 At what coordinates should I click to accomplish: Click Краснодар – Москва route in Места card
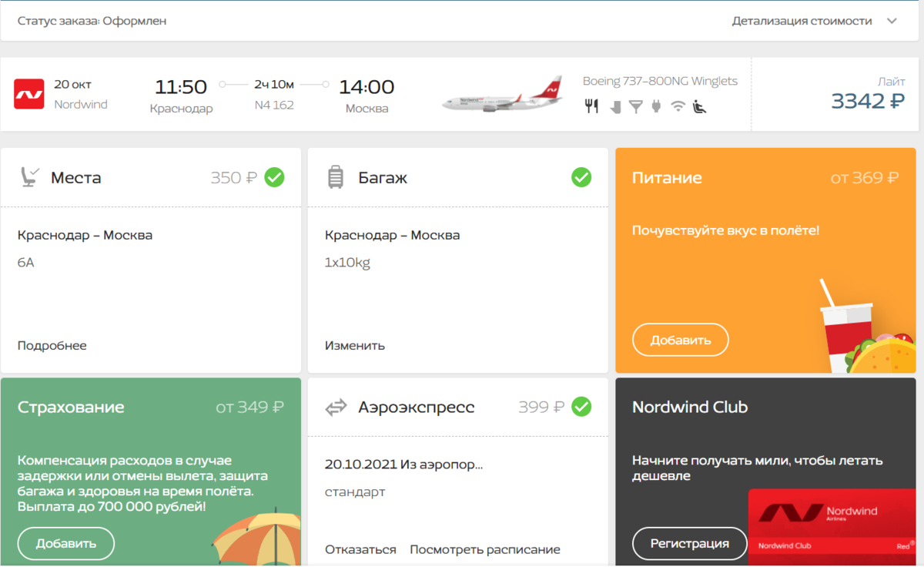85,235
